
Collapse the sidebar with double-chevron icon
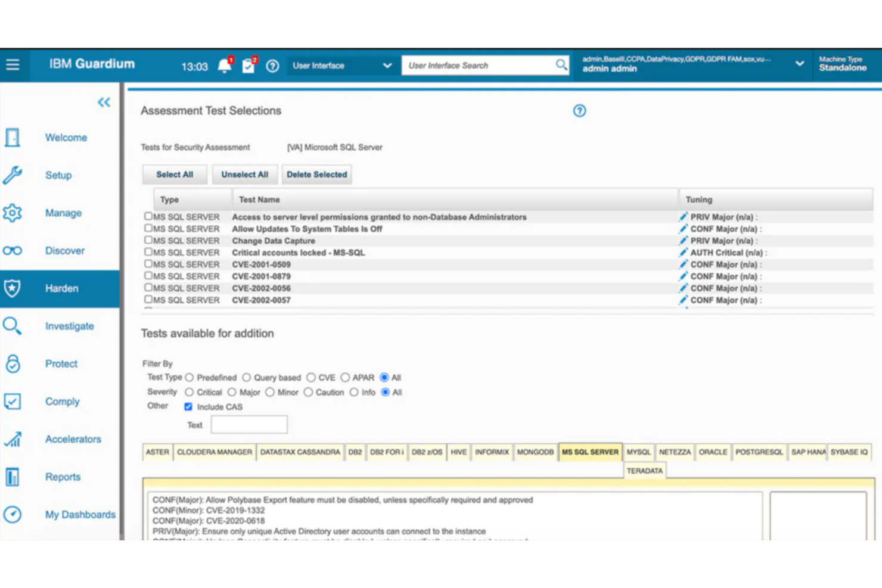104,102
